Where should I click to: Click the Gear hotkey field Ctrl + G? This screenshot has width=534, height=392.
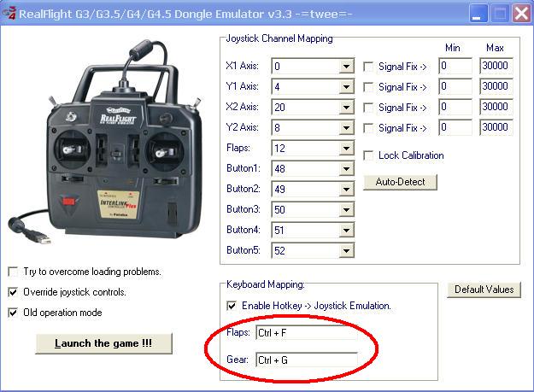pos(307,360)
